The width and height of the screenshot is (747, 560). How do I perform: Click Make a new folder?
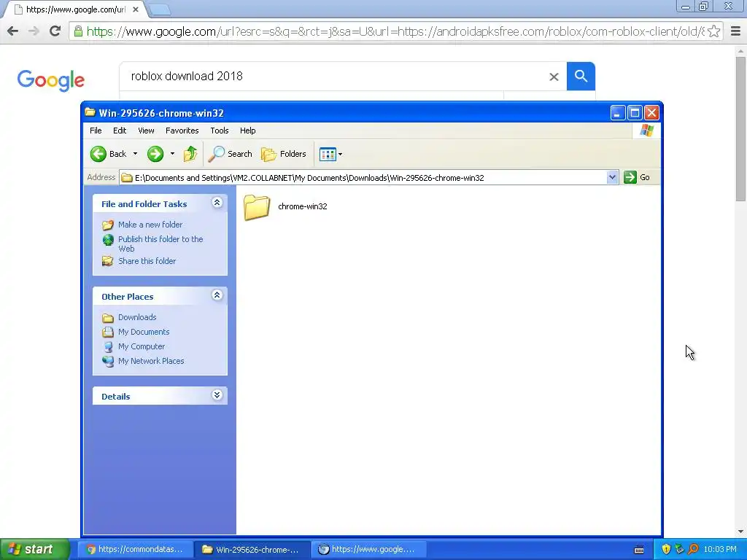tap(150, 225)
